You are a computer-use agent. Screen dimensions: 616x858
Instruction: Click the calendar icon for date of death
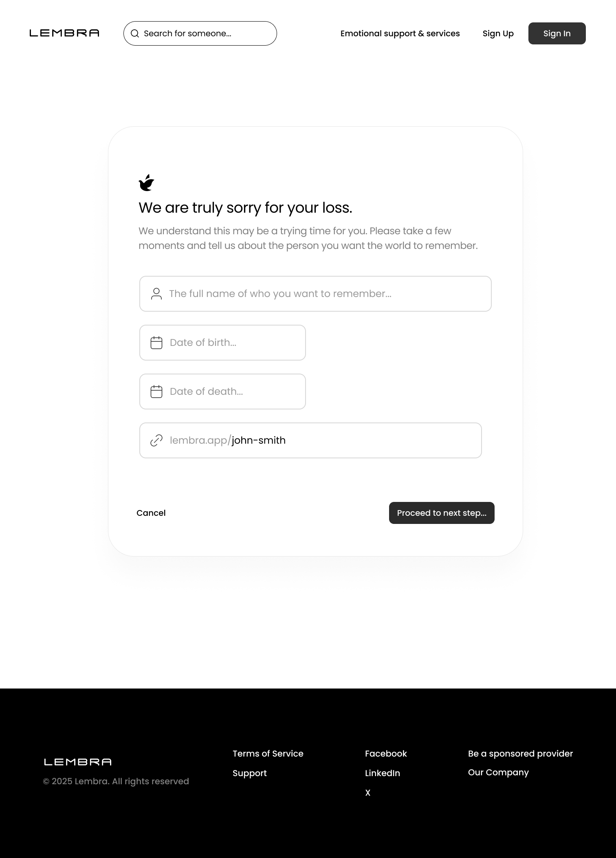point(156,392)
